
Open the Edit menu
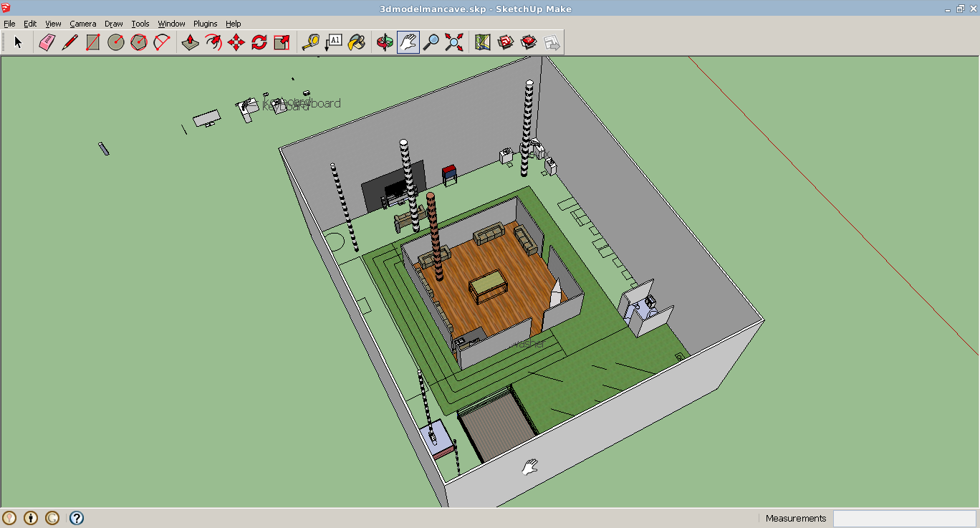(x=30, y=24)
